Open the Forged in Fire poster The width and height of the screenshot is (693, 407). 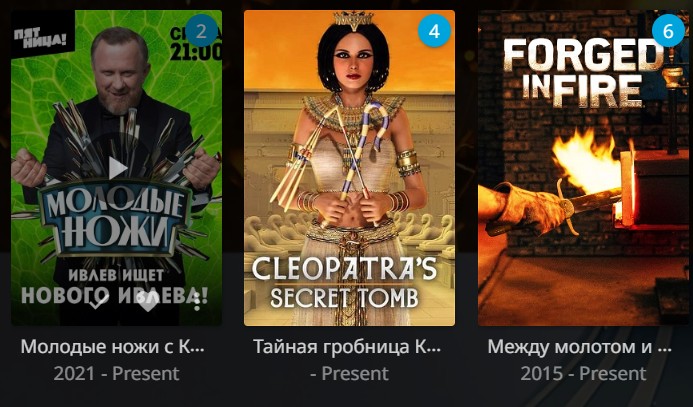pyautogui.click(x=583, y=168)
